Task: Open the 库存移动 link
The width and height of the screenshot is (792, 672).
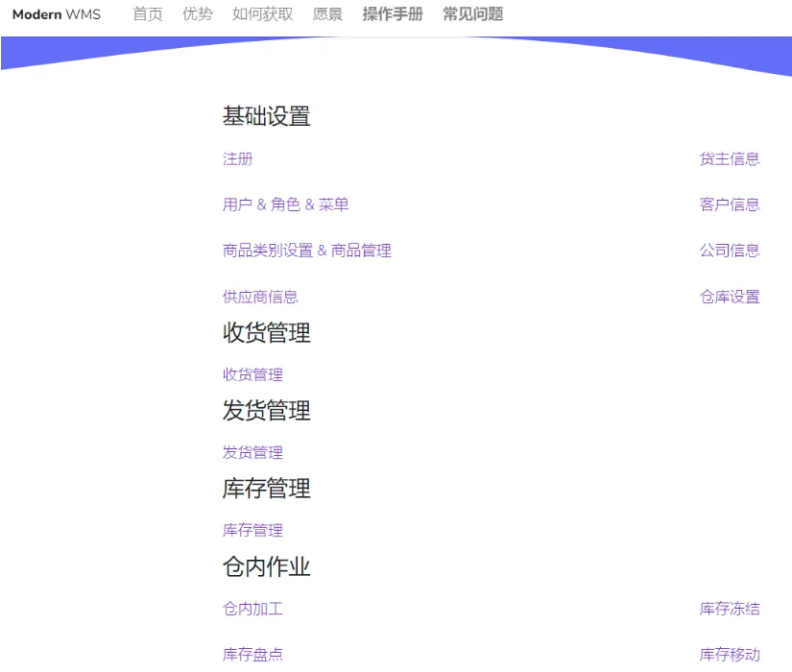Action: click(x=730, y=655)
